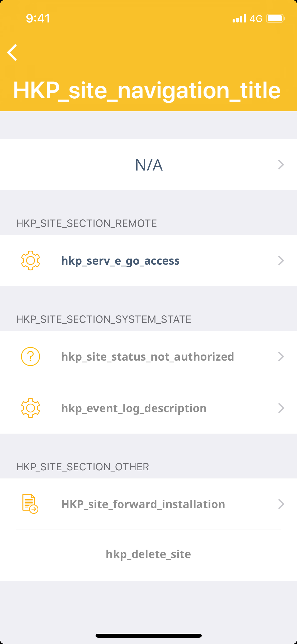Open hkp_site_status_not_authorized item
297x644 pixels.
coord(148,357)
